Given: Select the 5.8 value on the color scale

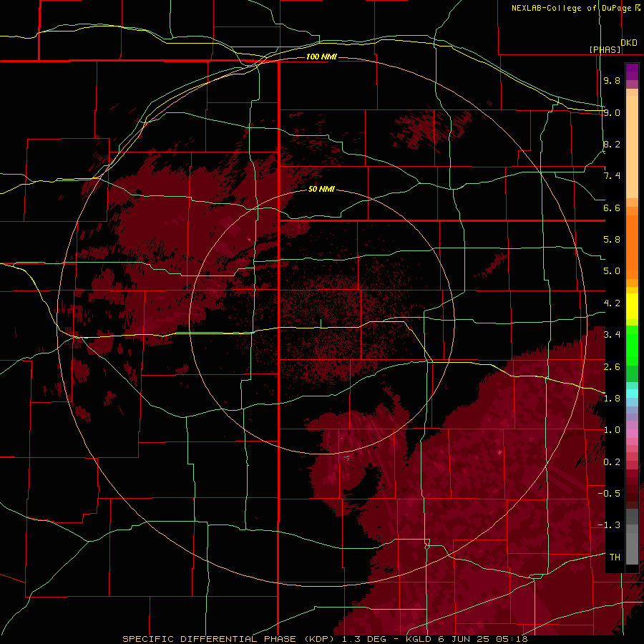Looking at the screenshot, I should pos(612,240).
